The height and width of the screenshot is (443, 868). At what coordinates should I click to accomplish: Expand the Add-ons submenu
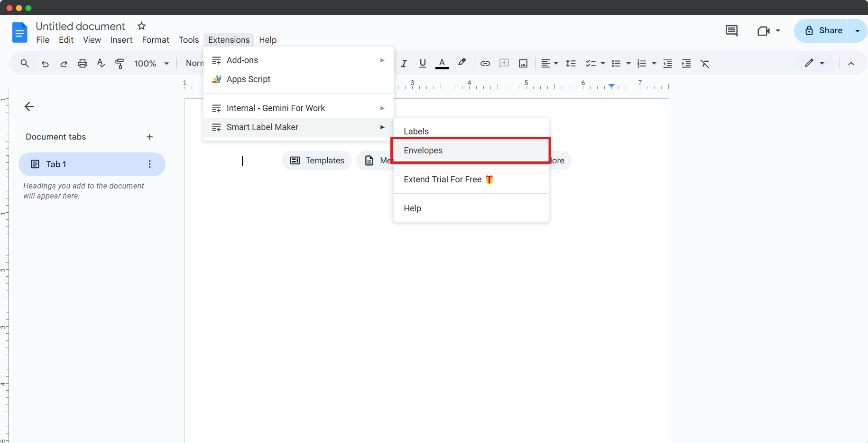(x=299, y=60)
